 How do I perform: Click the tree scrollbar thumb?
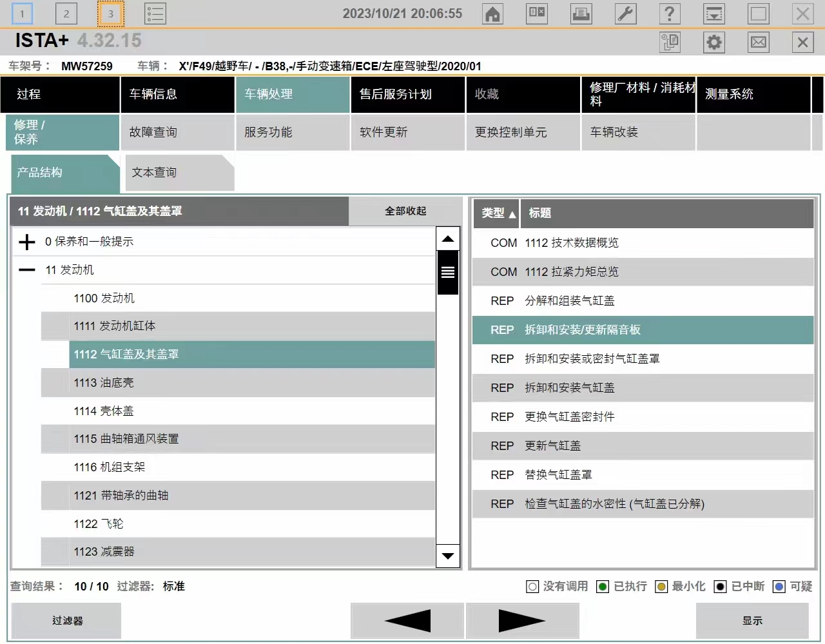tap(448, 273)
